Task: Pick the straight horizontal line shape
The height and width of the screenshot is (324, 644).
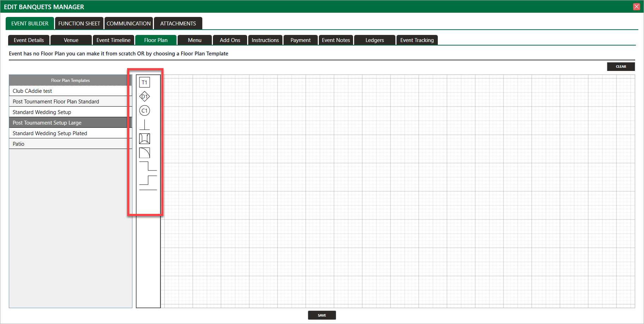Action: point(148,190)
